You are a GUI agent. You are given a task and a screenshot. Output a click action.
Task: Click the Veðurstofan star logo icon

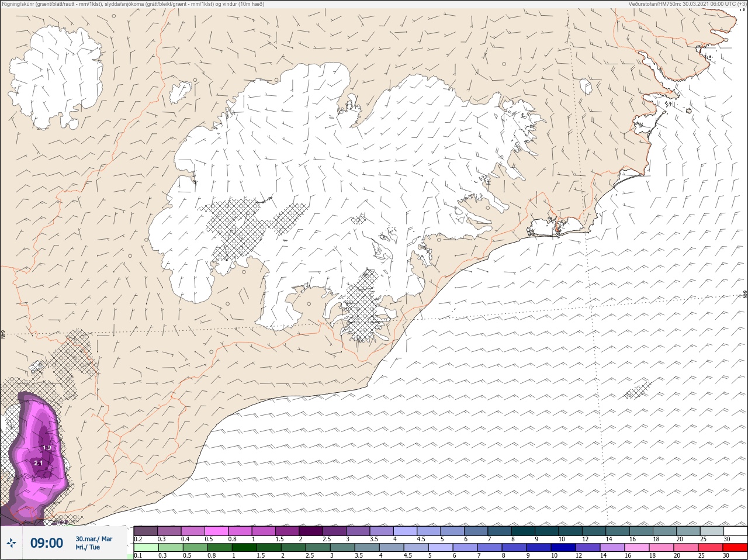click(12, 543)
